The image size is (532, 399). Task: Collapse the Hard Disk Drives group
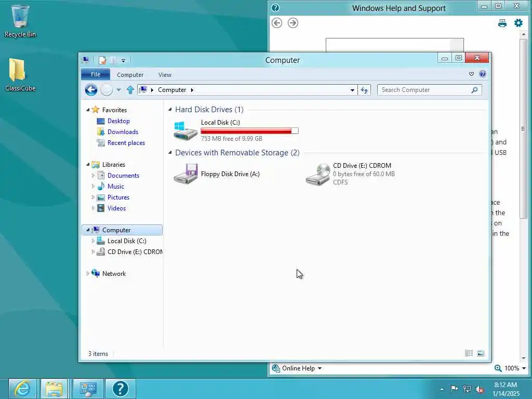170,109
